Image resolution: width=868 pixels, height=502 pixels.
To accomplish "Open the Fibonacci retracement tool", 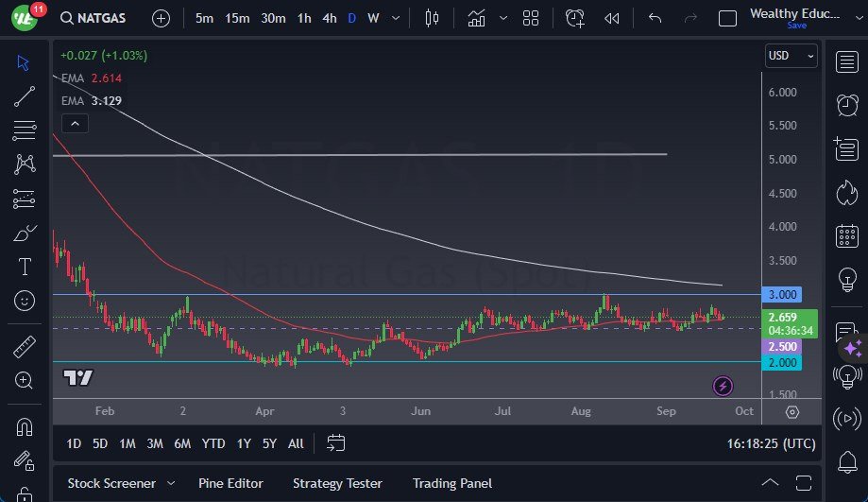I will point(25,130).
